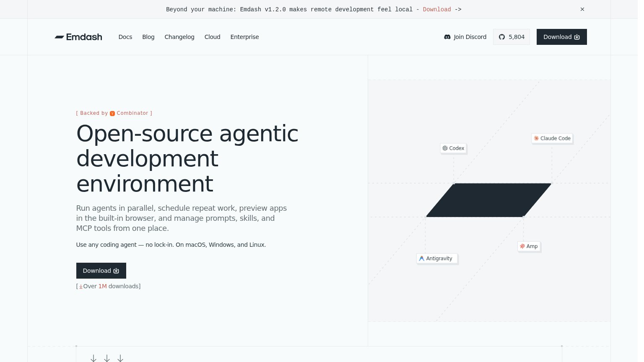Select the Codex agent chip
Image resolution: width=644 pixels, height=362 pixels.
point(453,148)
